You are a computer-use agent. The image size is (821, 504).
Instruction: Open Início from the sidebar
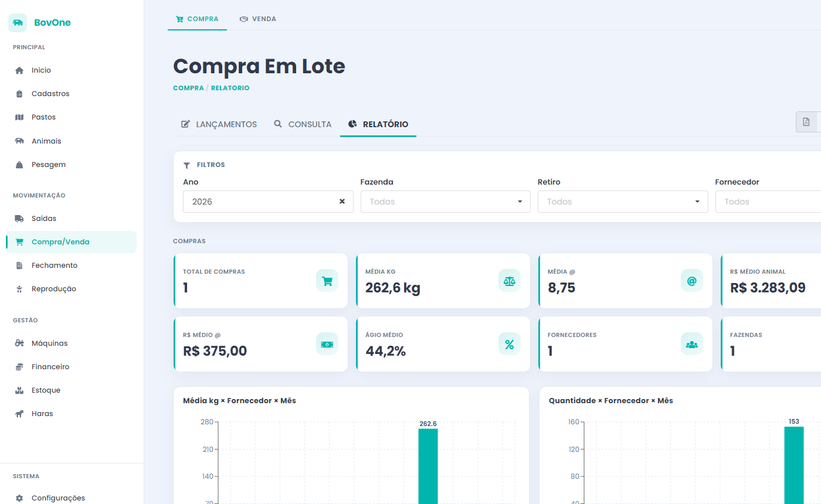pyautogui.click(x=71, y=70)
